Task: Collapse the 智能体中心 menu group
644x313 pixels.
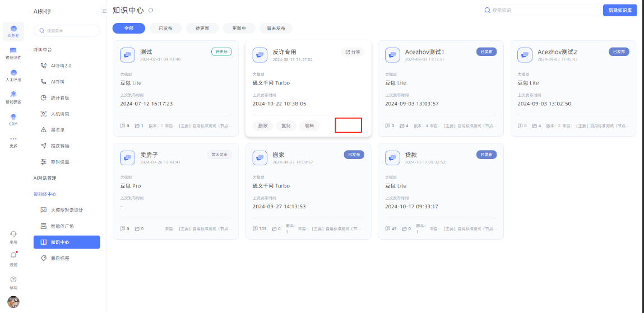Action: tap(45, 194)
